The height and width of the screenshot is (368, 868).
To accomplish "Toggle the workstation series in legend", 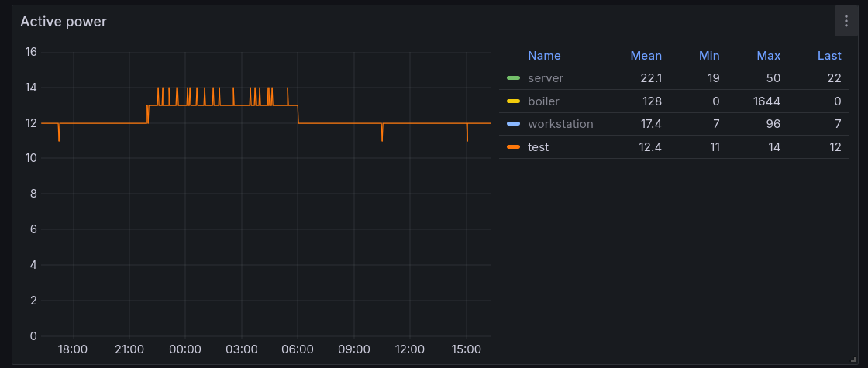I will [560, 124].
